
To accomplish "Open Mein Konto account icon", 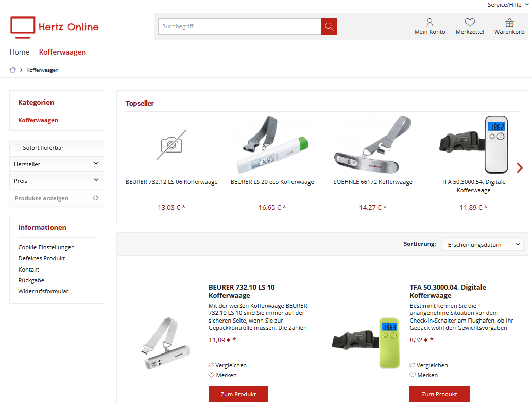I will (x=430, y=22).
